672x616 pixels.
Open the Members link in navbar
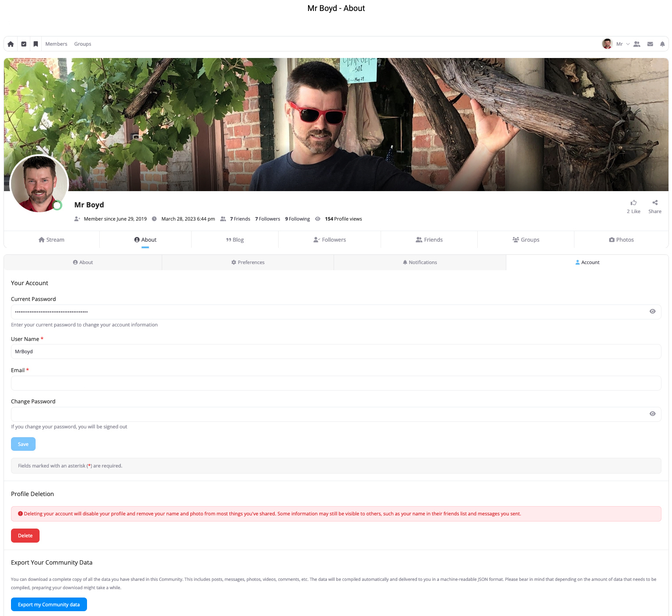point(56,44)
